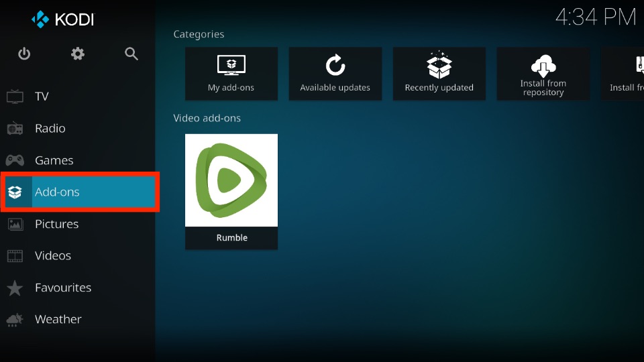Open the Radio menu item
The height and width of the screenshot is (362, 644).
[x=78, y=129]
